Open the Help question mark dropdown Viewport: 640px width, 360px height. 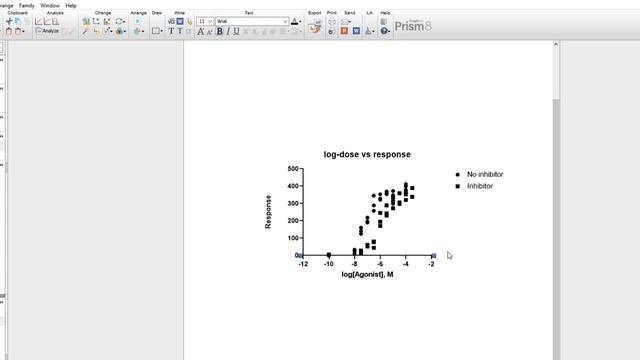[x=385, y=31]
